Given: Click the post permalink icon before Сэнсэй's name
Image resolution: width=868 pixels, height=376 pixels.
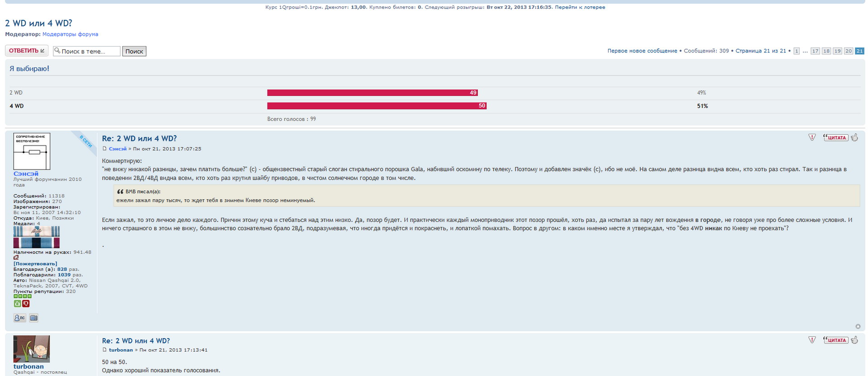Looking at the screenshot, I should click(104, 149).
